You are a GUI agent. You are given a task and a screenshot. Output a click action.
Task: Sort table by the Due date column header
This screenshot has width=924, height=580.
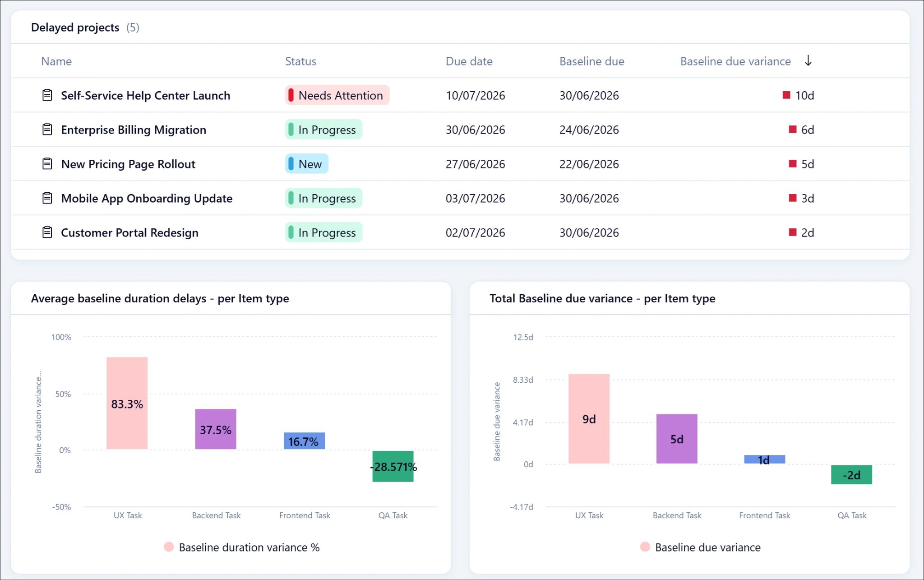pos(469,61)
